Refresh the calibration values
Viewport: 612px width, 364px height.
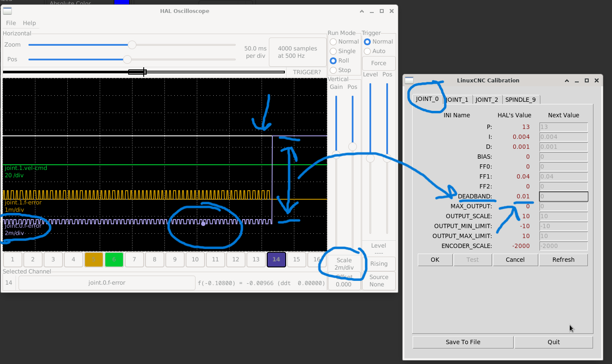(563, 260)
